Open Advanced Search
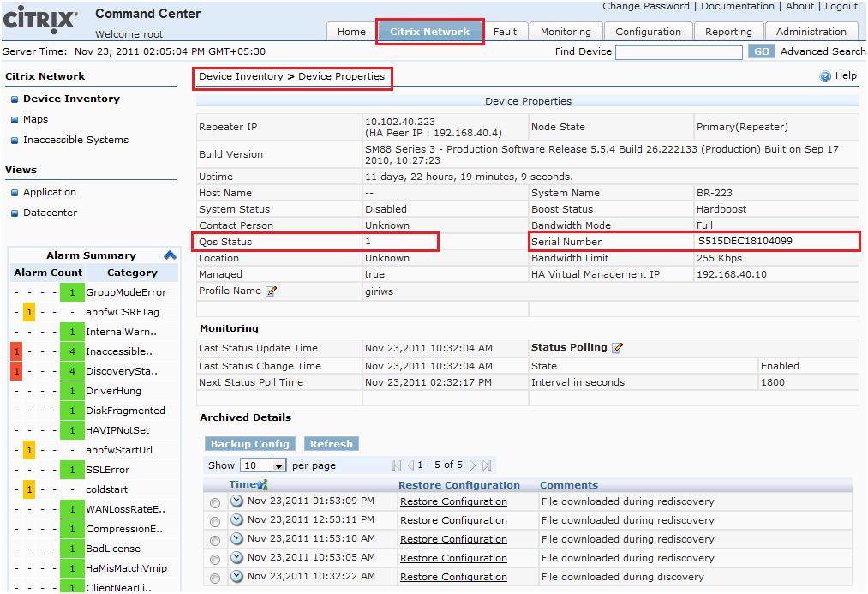 823,51
